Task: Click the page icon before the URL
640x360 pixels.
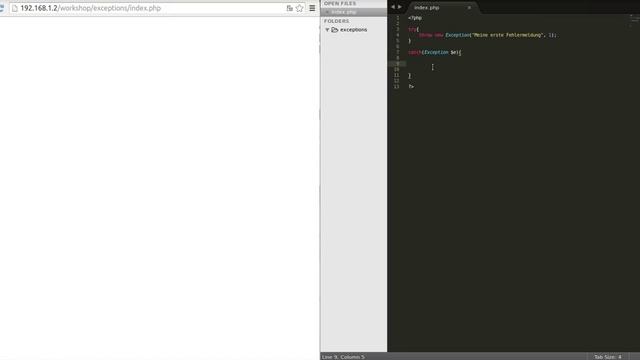Action: click(x=15, y=8)
